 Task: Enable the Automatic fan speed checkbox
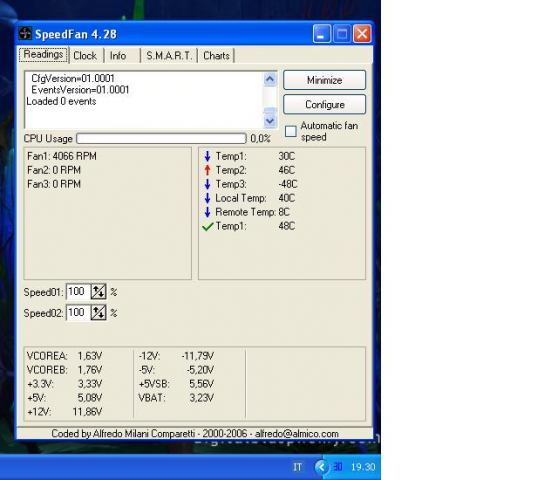(290, 131)
